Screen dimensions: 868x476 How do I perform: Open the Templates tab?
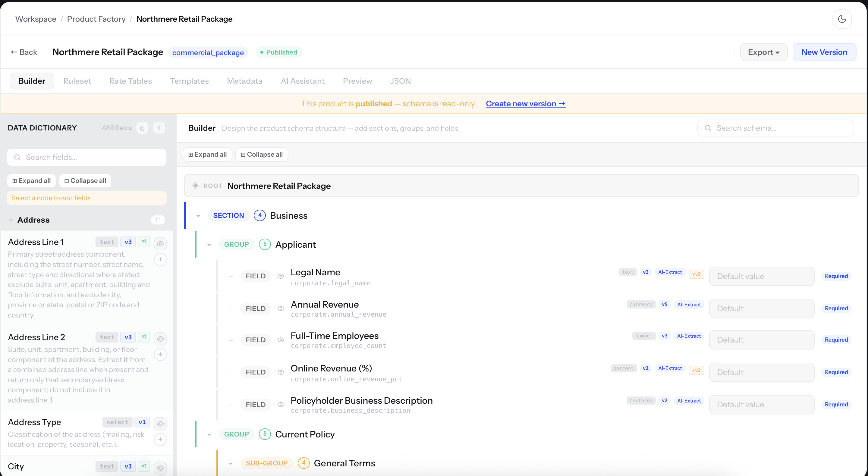[189, 81]
